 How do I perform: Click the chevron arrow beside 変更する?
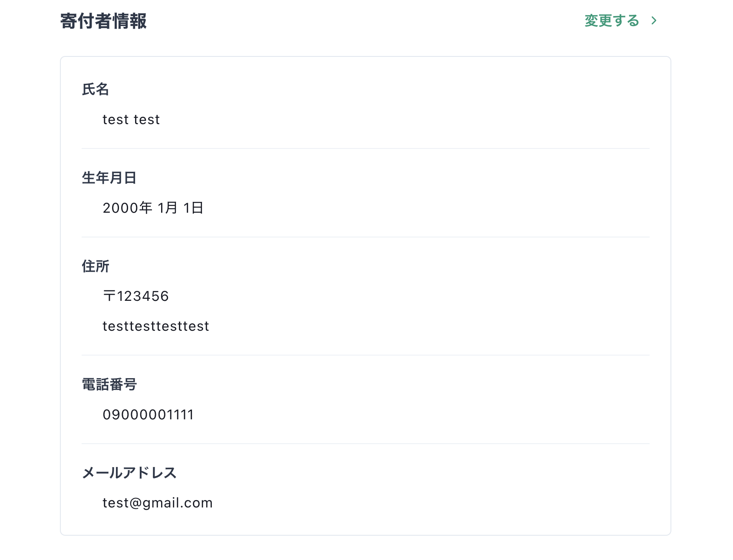click(x=654, y=20)
